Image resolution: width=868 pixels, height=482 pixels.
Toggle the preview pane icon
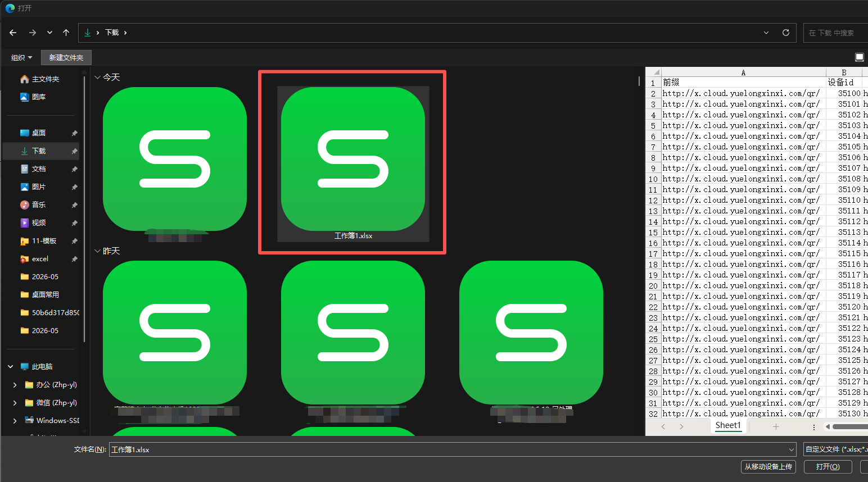tap(860, 57)
